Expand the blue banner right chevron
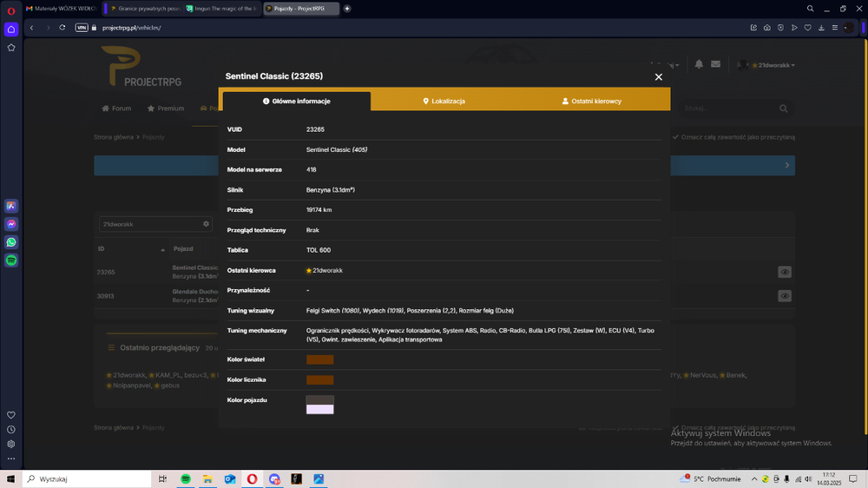 tap(787, 165)
